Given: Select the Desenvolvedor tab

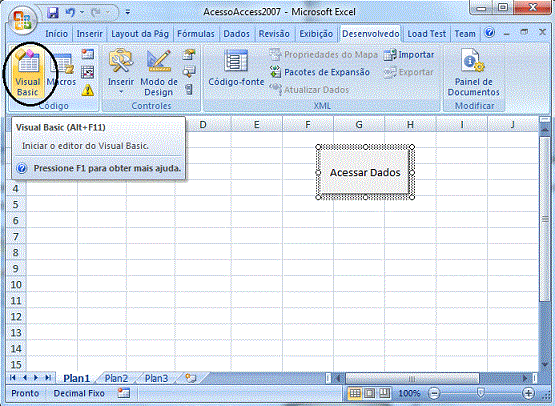Looking at the screenshot, I should (x=370, y=34).
